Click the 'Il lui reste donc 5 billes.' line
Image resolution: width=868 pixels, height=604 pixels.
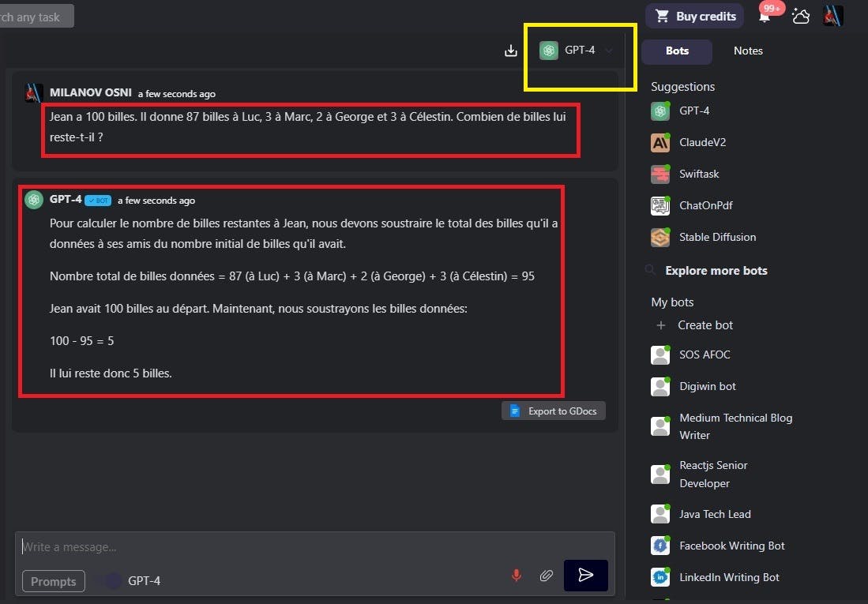point(111,373)
